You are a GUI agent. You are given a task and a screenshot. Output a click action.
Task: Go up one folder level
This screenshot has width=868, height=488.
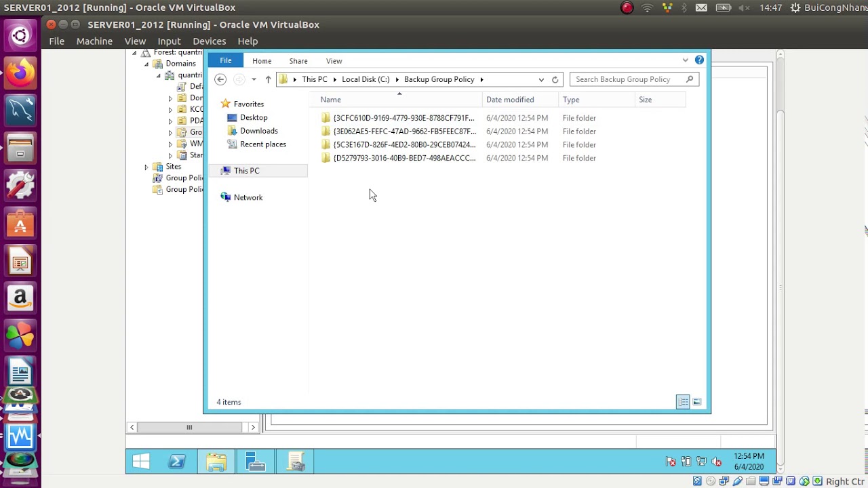point(268,79)
